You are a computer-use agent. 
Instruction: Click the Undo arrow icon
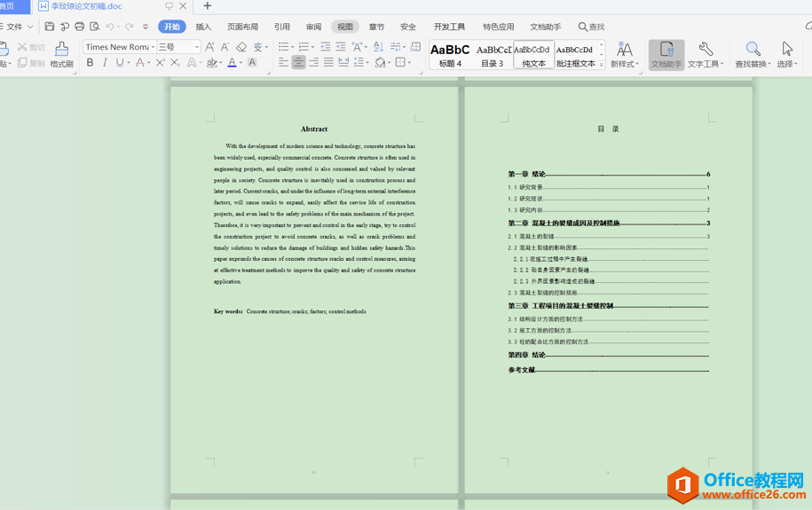click(110, 27)
